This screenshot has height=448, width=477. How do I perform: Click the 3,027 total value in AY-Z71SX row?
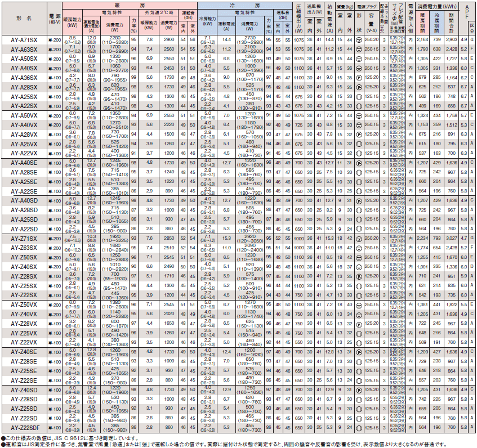452,239
